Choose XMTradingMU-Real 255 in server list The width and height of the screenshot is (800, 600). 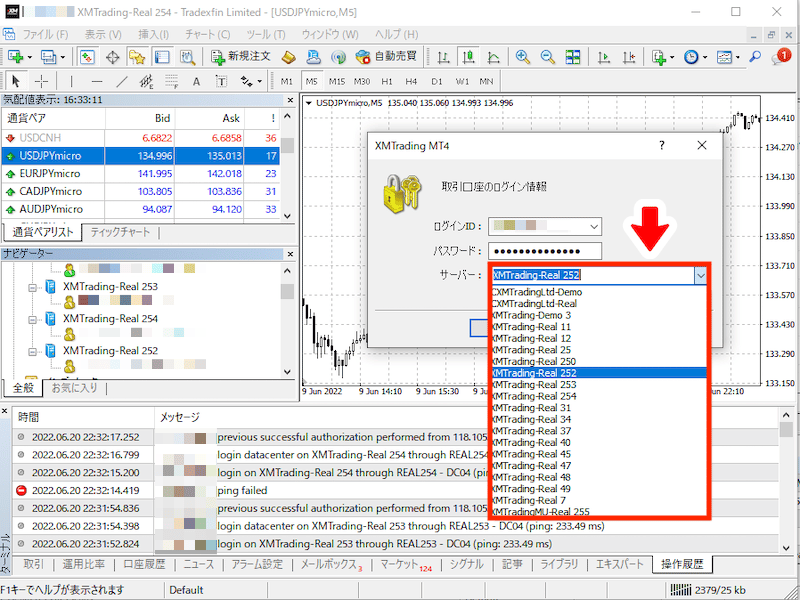point(599,511)
